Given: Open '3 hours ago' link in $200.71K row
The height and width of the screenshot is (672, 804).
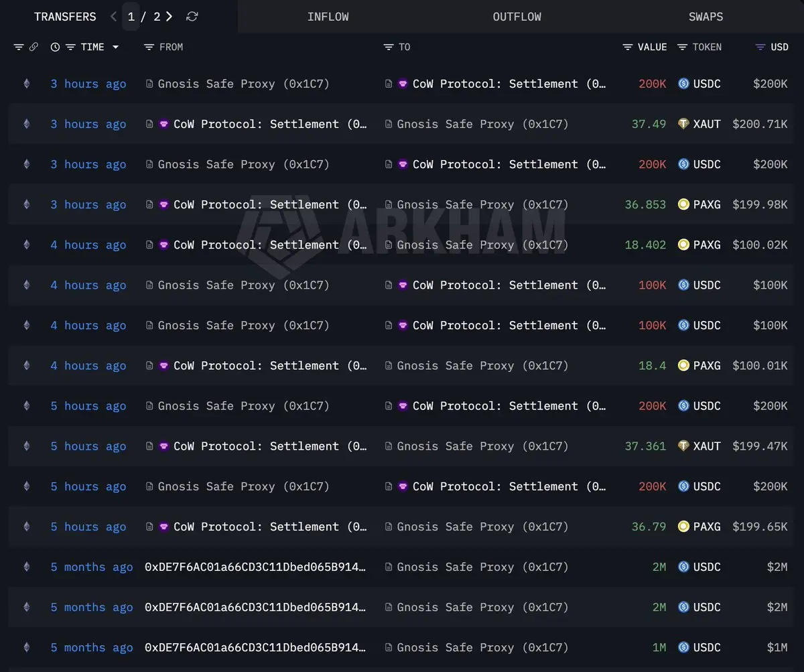Looking at the screenshot, I should click(88, 124).
